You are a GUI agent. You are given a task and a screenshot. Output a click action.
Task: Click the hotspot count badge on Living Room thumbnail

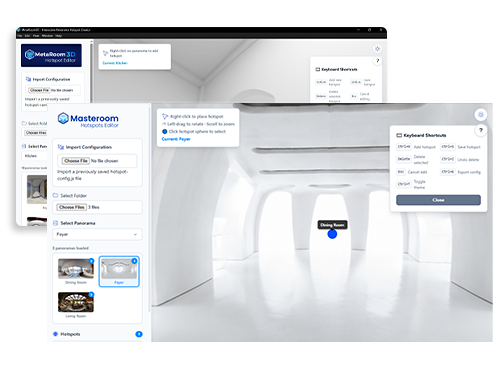click(x=91, y=294)
